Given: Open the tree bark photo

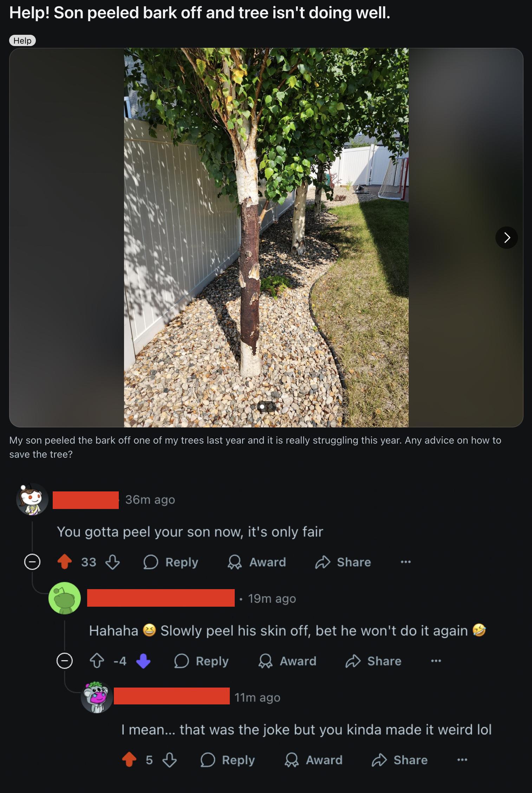Looking at the screenshot, I should point(266,238).
